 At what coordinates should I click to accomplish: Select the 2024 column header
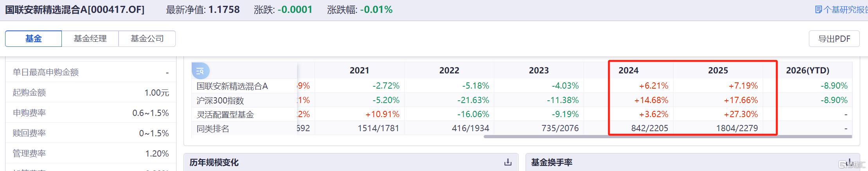coord(628,70)
